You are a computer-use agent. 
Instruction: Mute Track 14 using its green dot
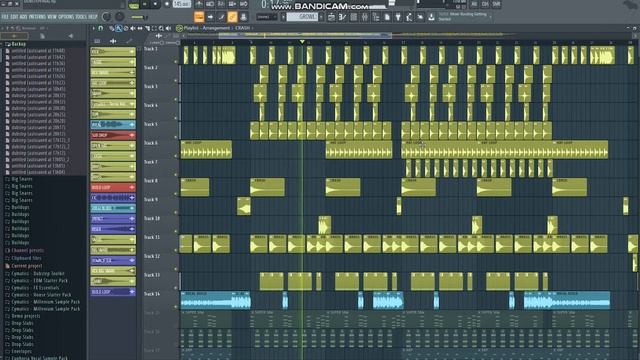[176, 307]
